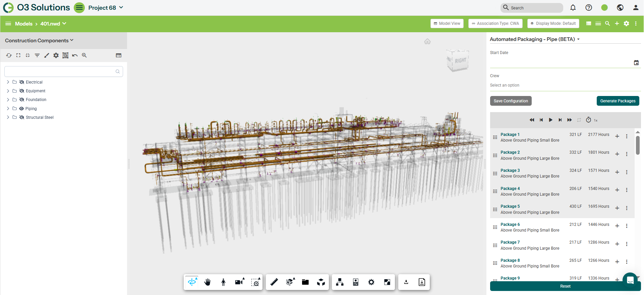Open the Construction Components dropdown
This screenshot has width=644, height=295.
[39, 41]
